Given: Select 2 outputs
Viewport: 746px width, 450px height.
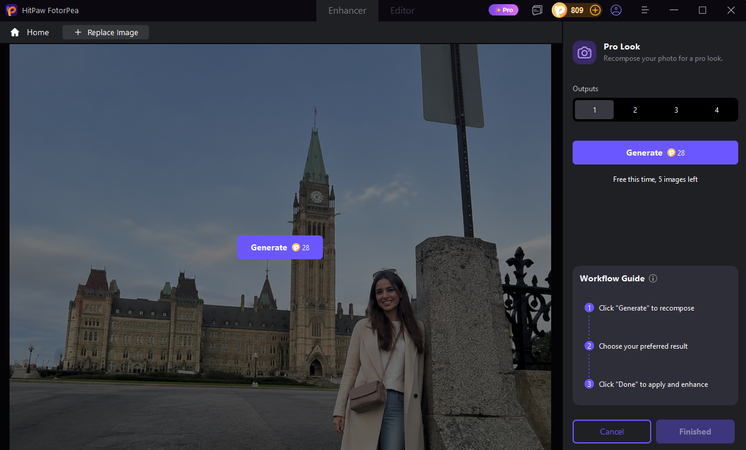Looking at the screenshot, I should coord(635,110).
